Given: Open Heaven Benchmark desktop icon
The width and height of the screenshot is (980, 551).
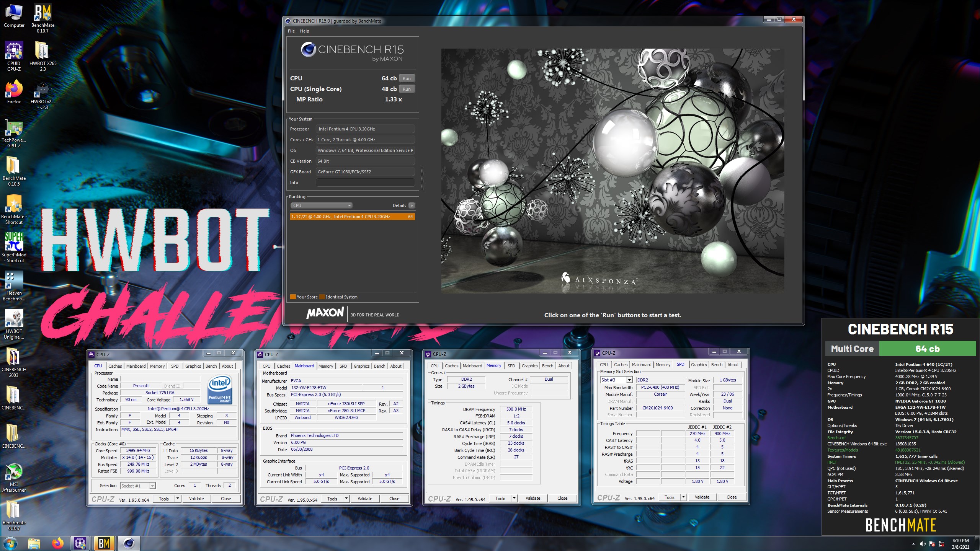Looking at the screenshot, I should 14,286.
